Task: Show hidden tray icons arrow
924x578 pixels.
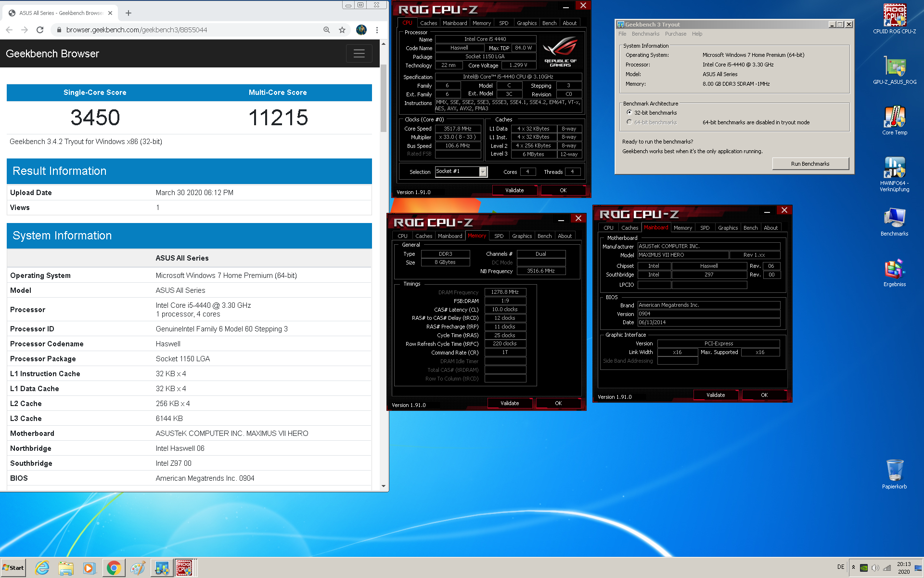Action: (853, 567)
